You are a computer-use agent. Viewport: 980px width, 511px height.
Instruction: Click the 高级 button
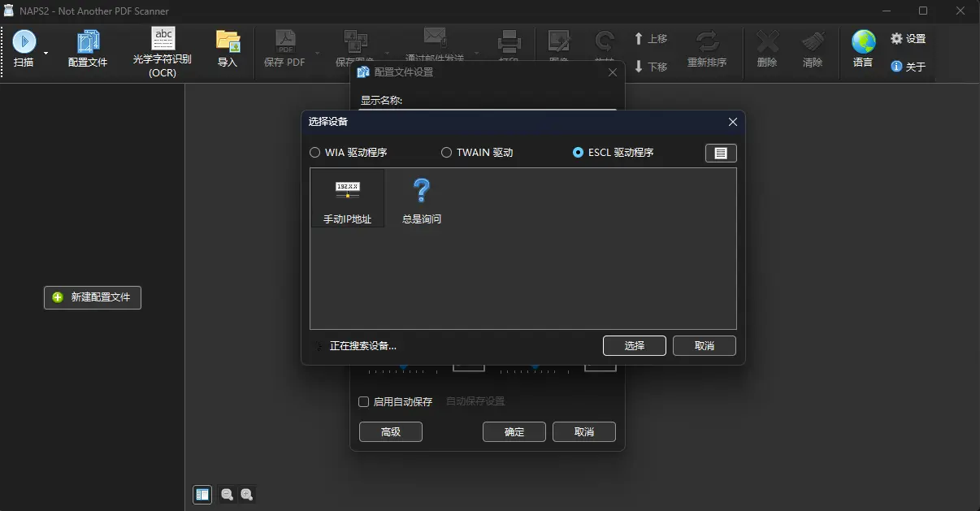(391, 431)
